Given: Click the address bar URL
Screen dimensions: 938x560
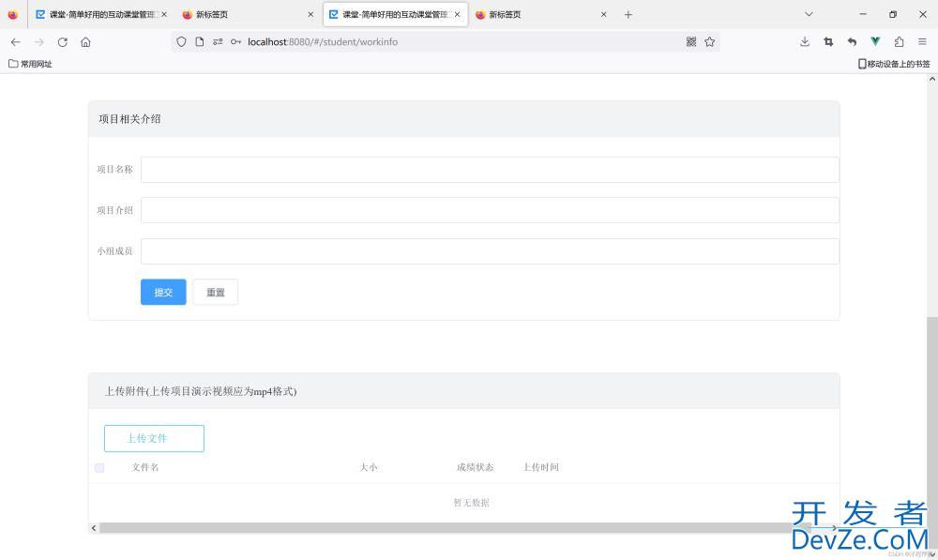Looking at the screenshot, I should [323, 42].
